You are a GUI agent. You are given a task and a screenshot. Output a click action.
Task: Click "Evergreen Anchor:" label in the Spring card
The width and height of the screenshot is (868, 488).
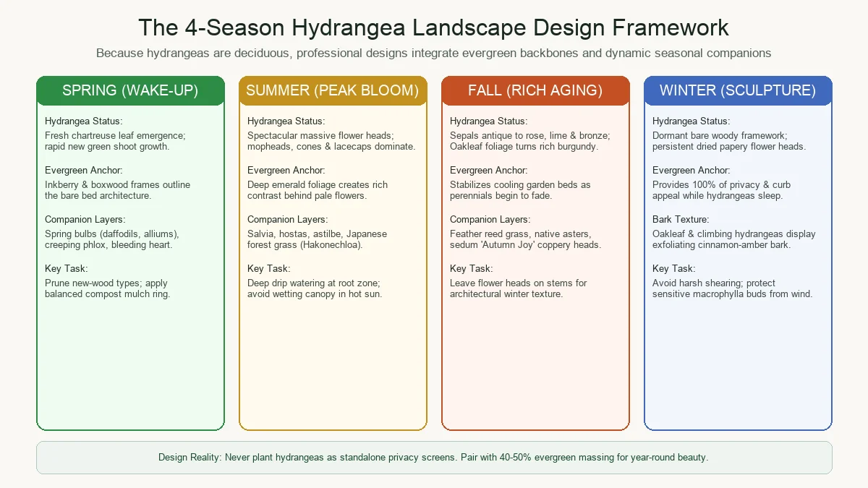point(83,171)
